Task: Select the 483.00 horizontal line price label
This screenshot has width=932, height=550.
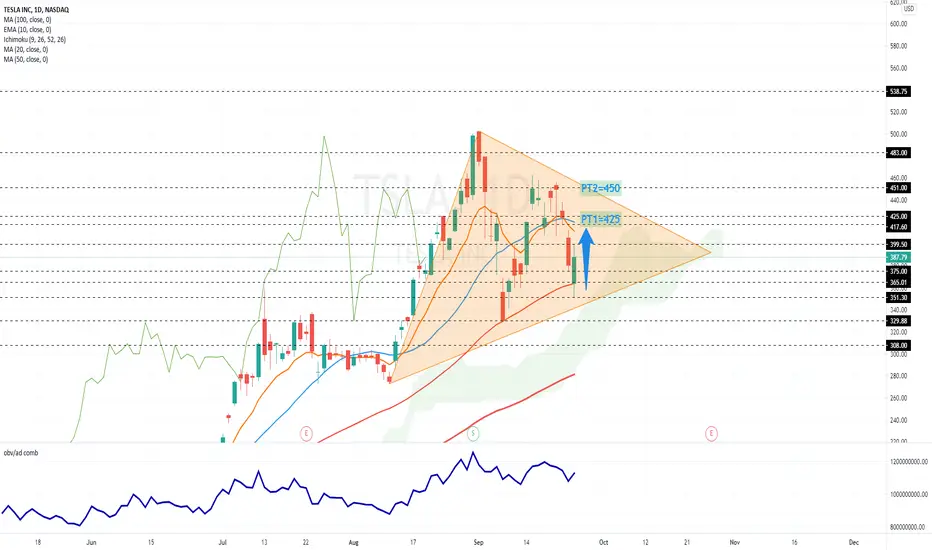Action: [x=898, y=153]
